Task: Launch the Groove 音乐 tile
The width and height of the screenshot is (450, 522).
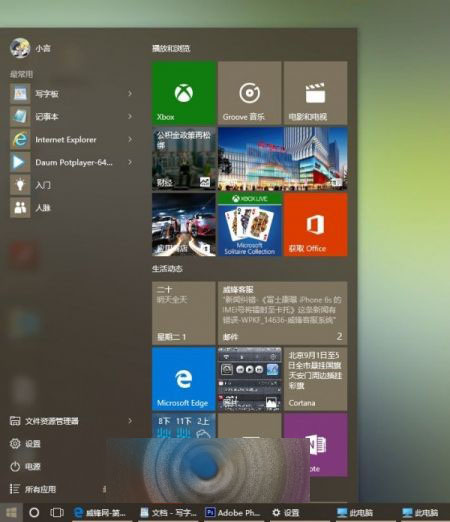Action: pos(250,93)
